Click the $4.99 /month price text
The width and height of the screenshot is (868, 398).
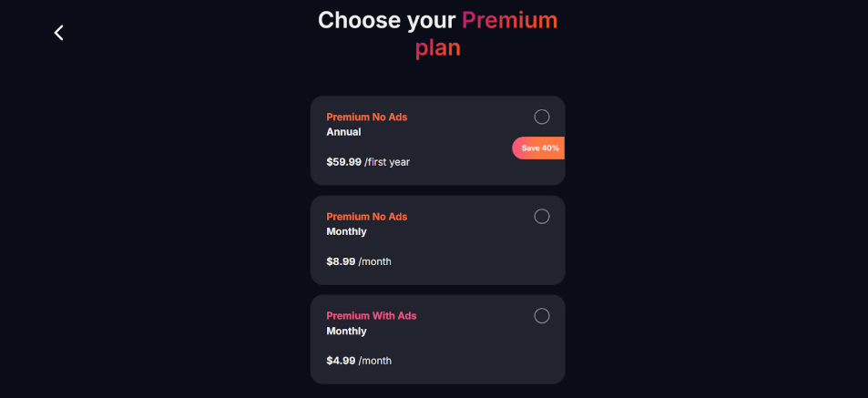click(359, 361)
